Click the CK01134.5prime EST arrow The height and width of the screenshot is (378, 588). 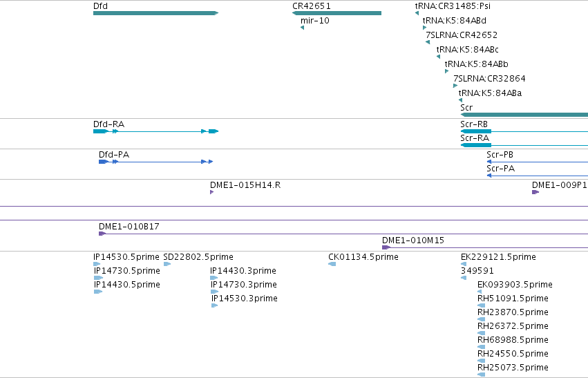tap(332, 264)
